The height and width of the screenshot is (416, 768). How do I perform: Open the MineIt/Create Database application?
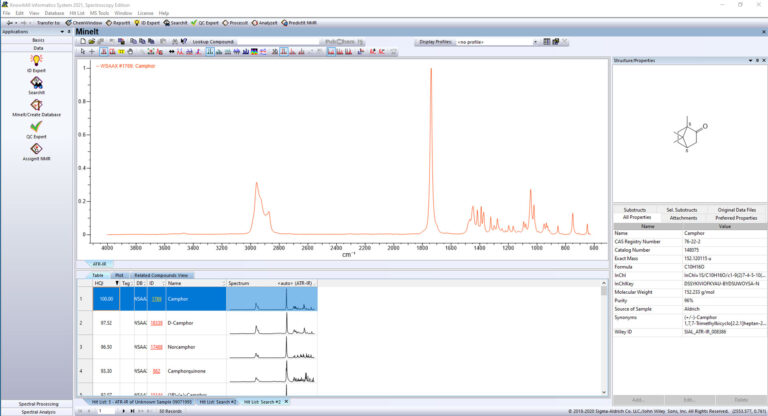(x=36, y=109)
